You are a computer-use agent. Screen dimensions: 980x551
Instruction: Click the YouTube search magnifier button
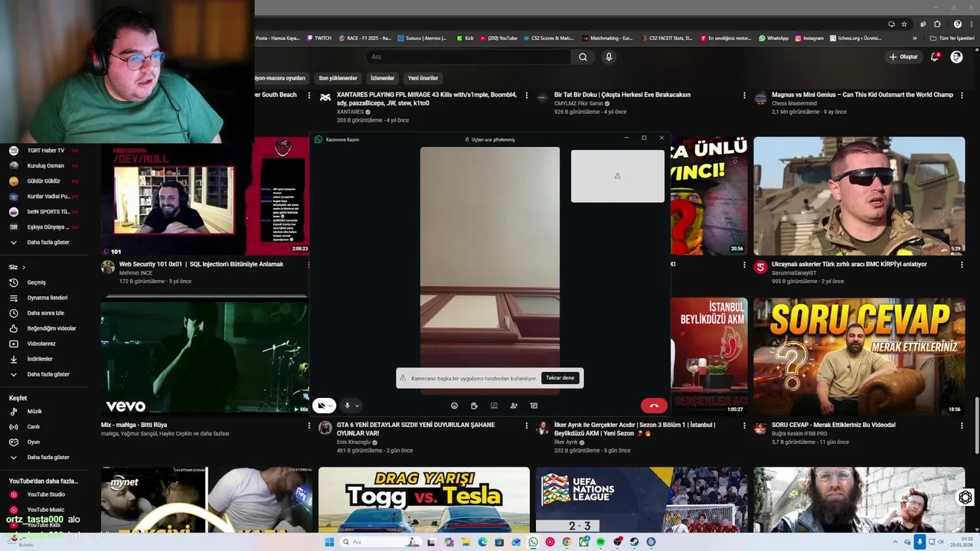[583, 57]
